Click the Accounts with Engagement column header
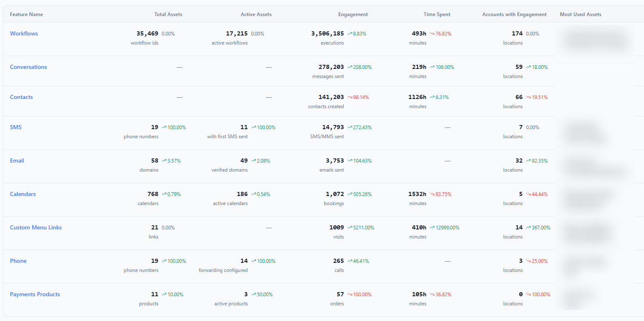 (x=514, y=14)
